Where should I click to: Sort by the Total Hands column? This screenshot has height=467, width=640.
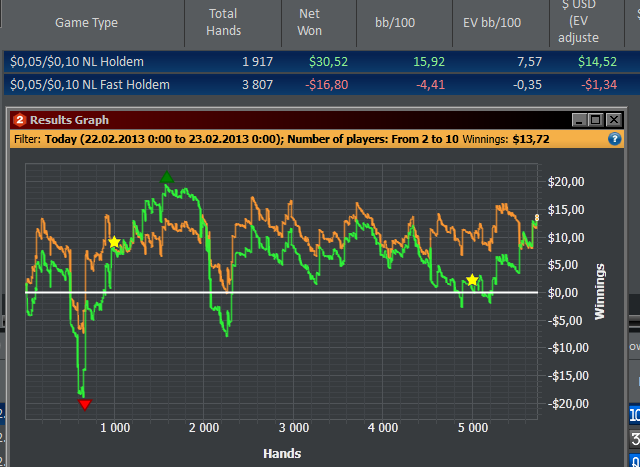click(x=224, y=22)
